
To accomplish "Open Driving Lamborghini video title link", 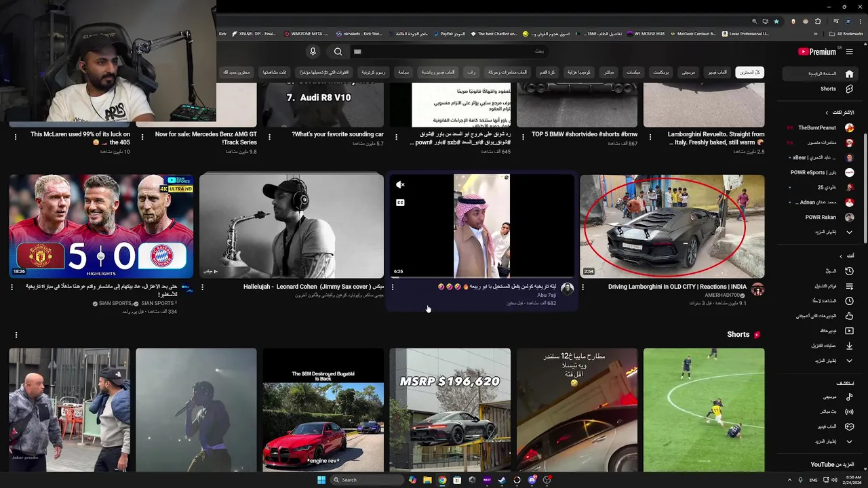I will 677,287.
